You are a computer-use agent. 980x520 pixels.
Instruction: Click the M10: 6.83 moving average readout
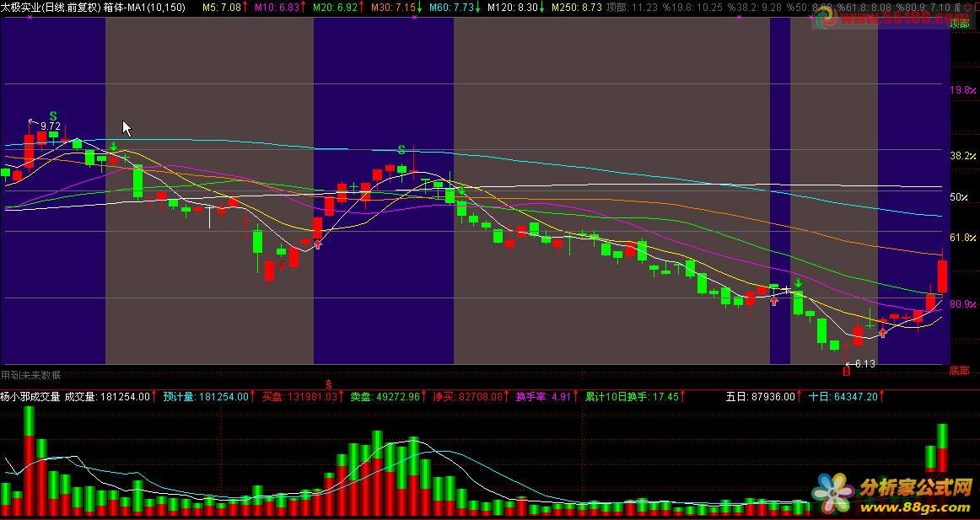click(x=279, y=7)
